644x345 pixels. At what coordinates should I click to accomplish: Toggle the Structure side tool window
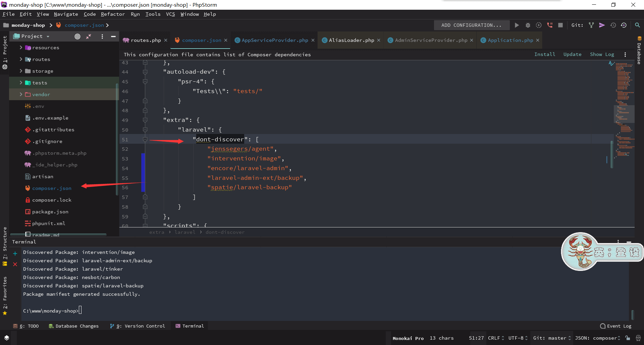(5, 246)
